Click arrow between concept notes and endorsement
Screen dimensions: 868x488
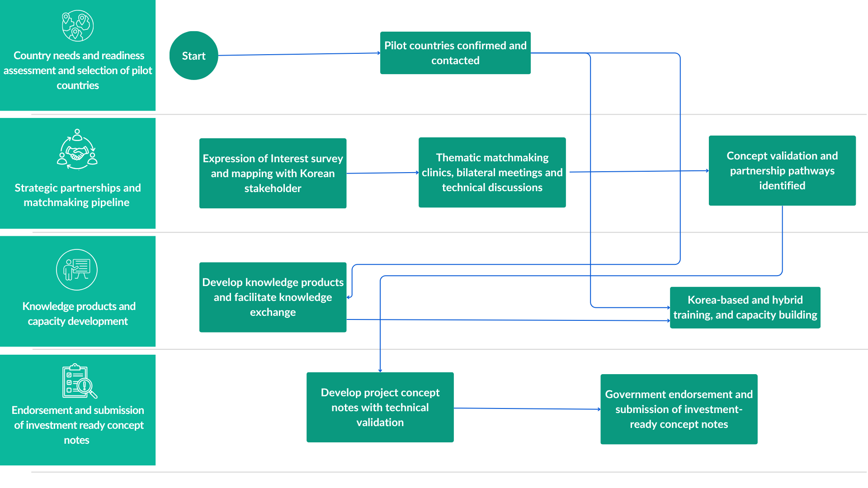(x=527, y=409)
